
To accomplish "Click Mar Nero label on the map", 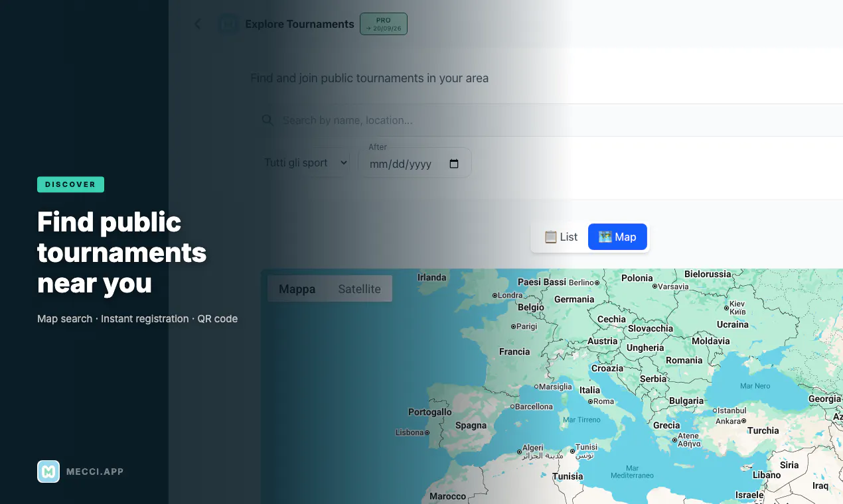I will pos(755,386).
